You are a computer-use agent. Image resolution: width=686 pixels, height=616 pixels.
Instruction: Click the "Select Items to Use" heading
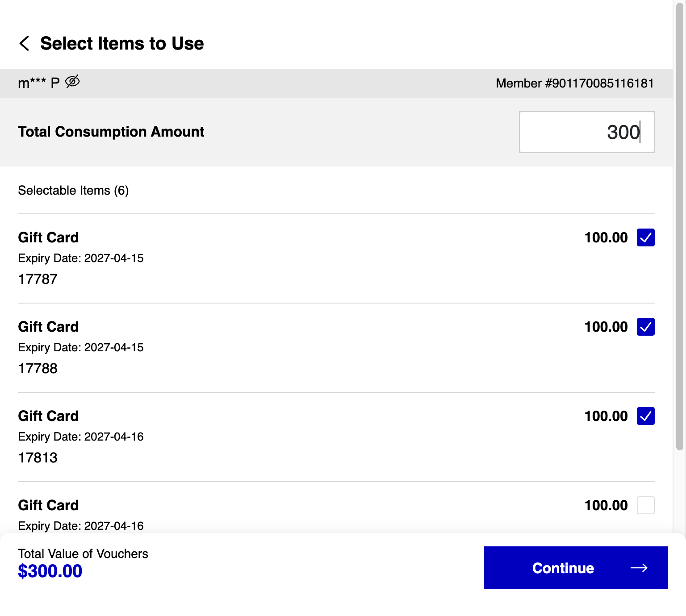point(122,43)
